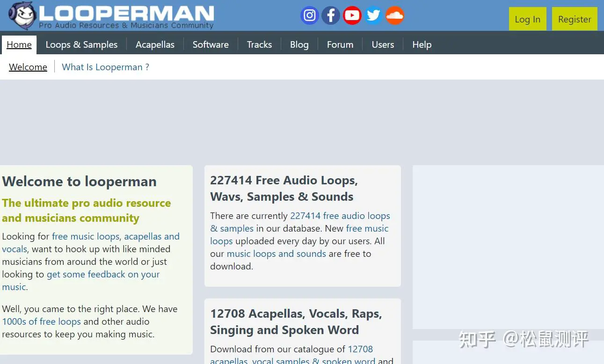The width and height of the screenshot is (604, 364).
Task: Open the Loops & Samples menu
Action: (81, 44)
